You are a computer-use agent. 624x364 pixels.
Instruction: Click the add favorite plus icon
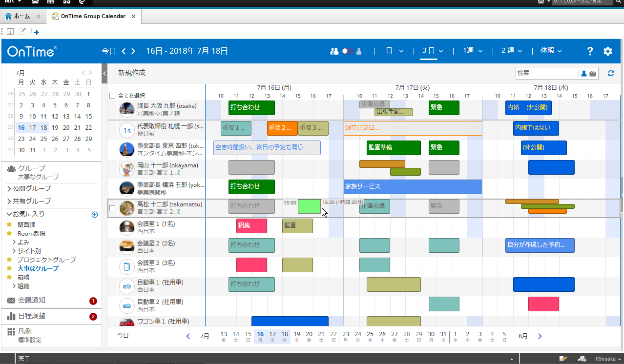[x=95, y=214]
